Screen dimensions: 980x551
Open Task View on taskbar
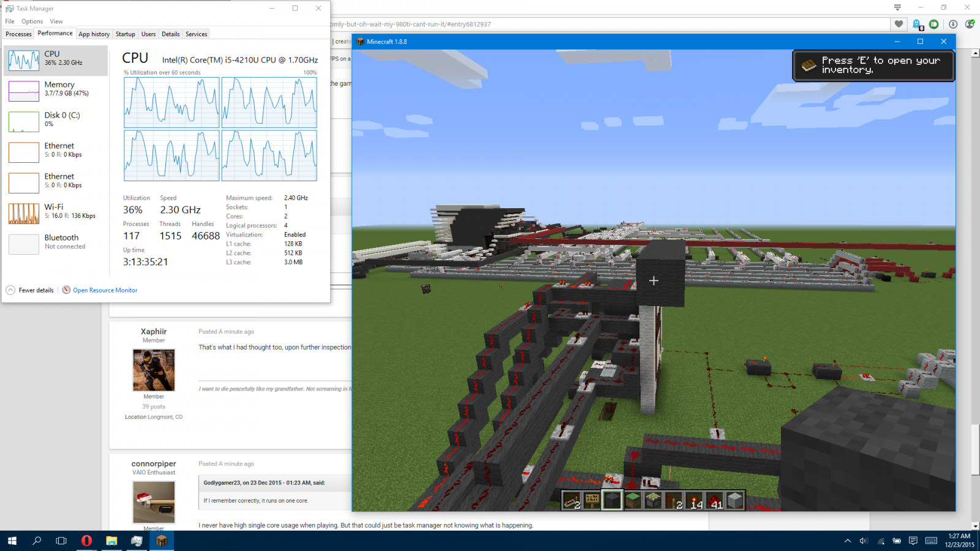tap(61, 541)
